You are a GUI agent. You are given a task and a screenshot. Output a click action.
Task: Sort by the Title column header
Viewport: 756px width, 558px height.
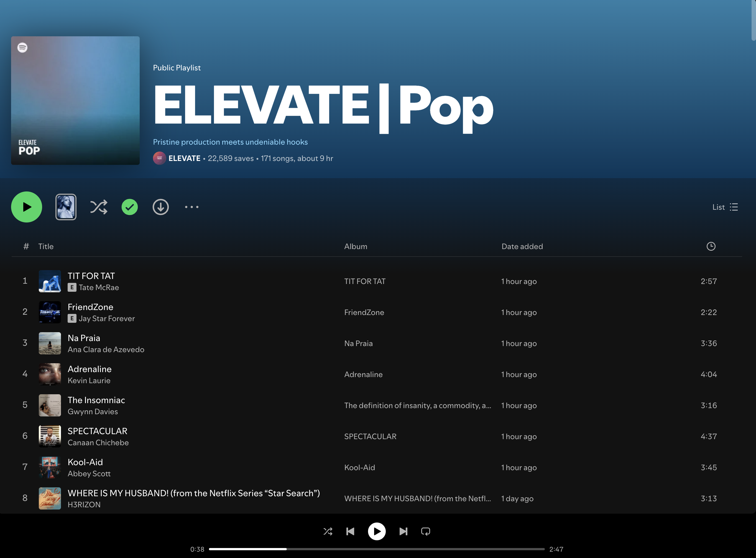click(x=46, y=247)
